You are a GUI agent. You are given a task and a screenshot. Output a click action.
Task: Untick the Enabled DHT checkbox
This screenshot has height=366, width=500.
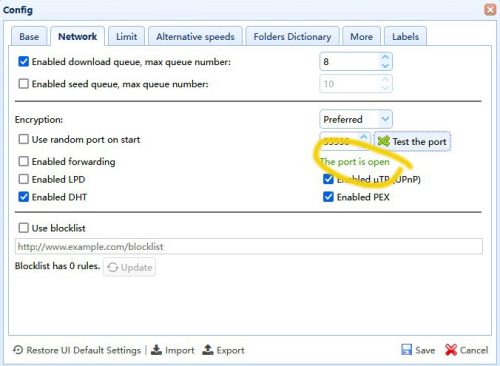[23, 197]
